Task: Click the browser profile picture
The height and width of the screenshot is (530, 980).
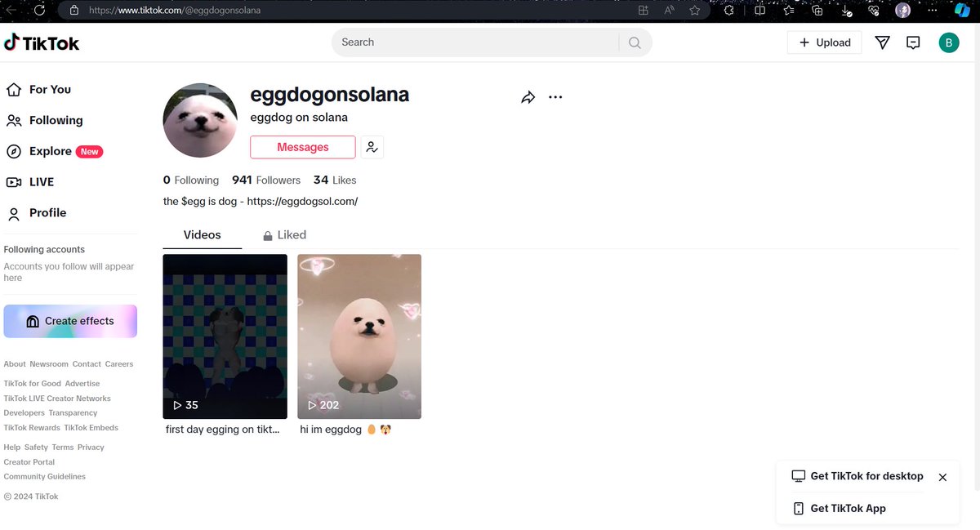Action: click(x=902, y=11)
